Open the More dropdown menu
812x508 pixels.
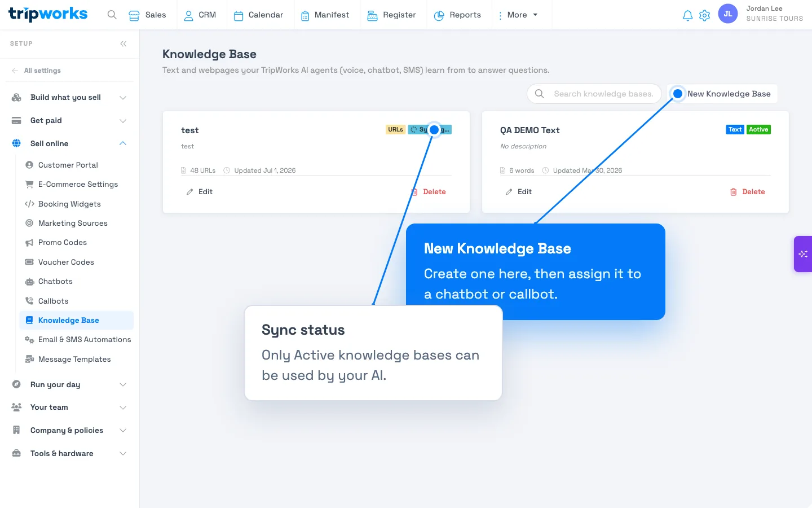click(518, 15)
